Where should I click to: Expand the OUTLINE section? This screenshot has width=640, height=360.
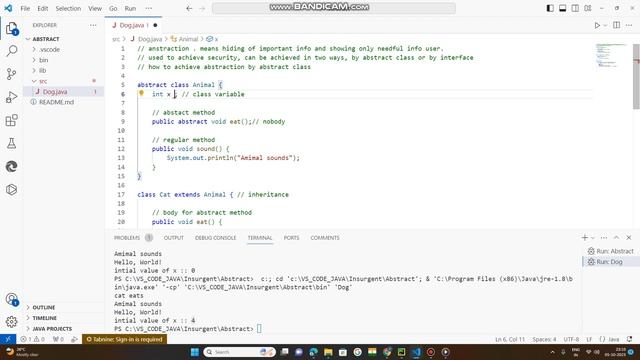click(64, 307)
